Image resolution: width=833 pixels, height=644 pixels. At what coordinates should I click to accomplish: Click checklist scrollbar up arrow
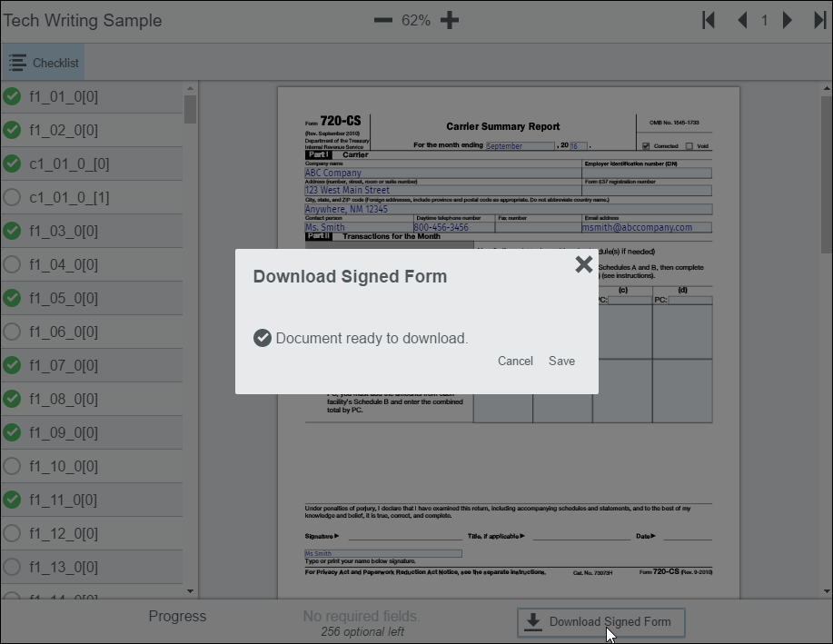tap(190, 88)
